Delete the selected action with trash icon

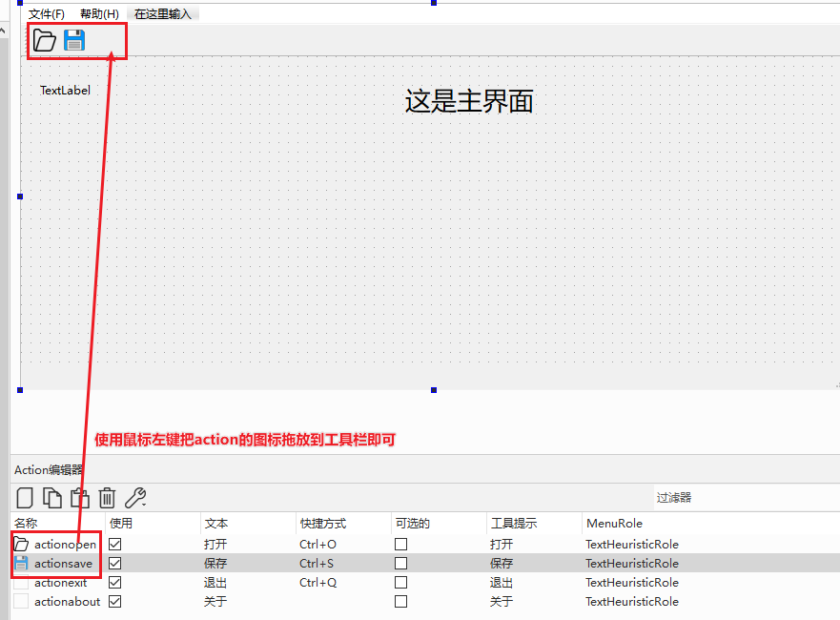(107, 498)
